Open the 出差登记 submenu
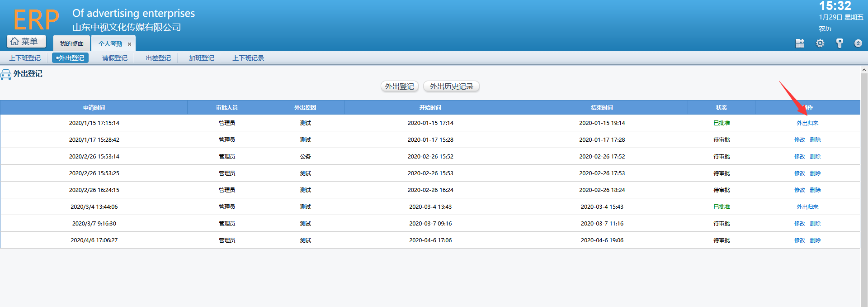 click(x=158, y=58)
